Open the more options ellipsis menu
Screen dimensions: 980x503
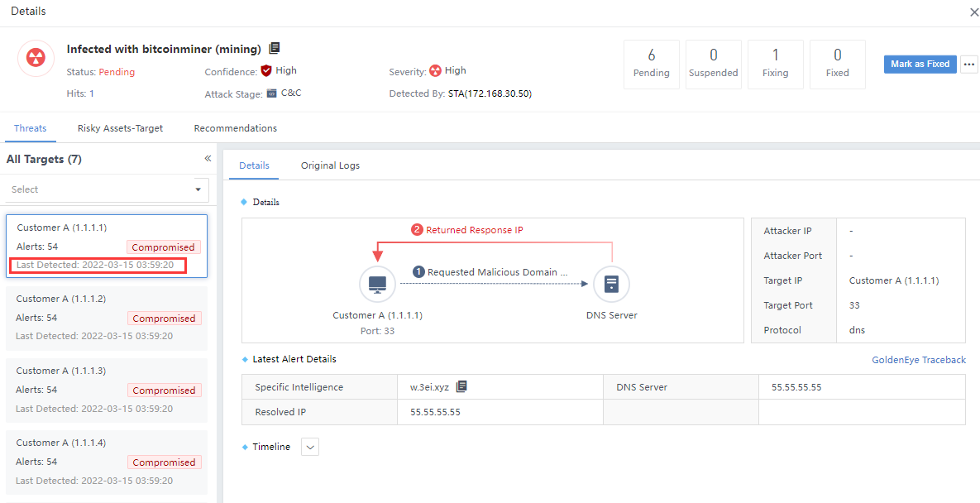pyautogui.click(x=969, y=65)
